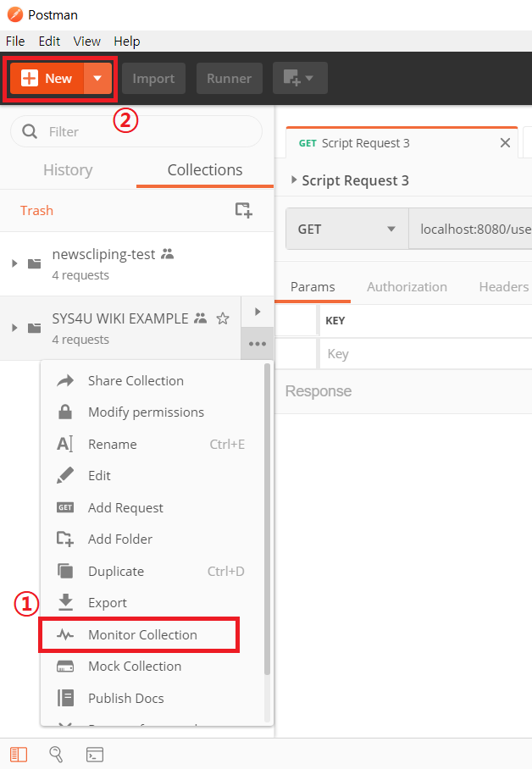532x769 pixels.
Task: Click the lock icon for Modify permissions
Action: click(65, 412)
